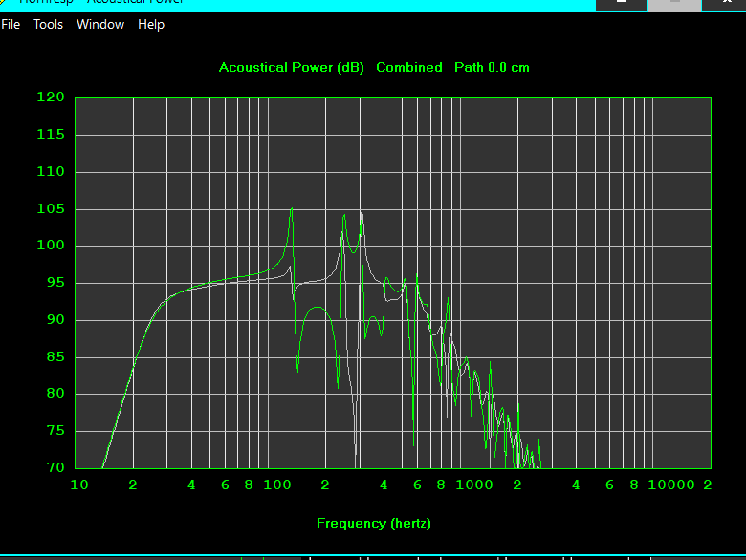
Task: Open the Help menu
Action: click(151, 24)
